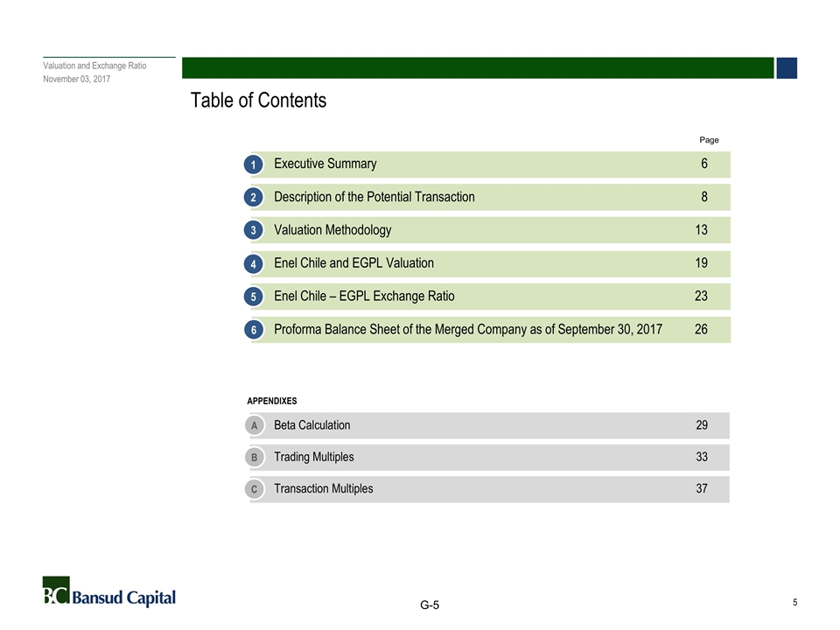840x630 pixels.
Task: Click the appendix A circle badge
Action: point(255,426)
